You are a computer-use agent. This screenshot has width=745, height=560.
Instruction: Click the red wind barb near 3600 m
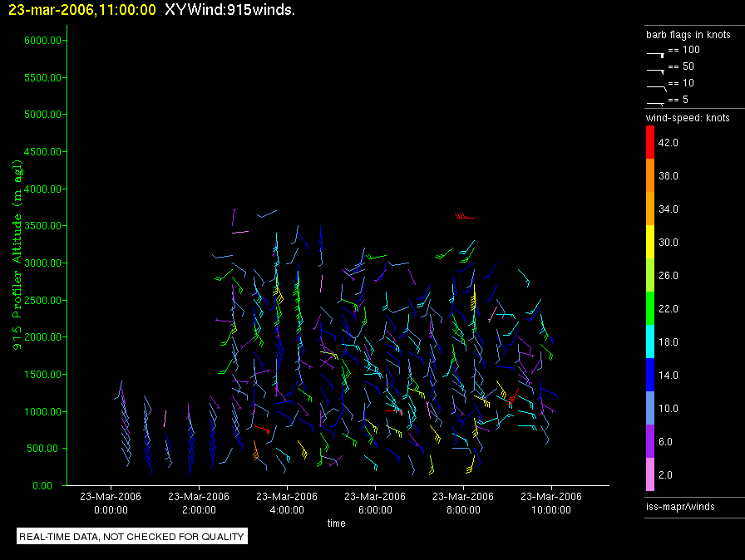[x=465, y=216]
